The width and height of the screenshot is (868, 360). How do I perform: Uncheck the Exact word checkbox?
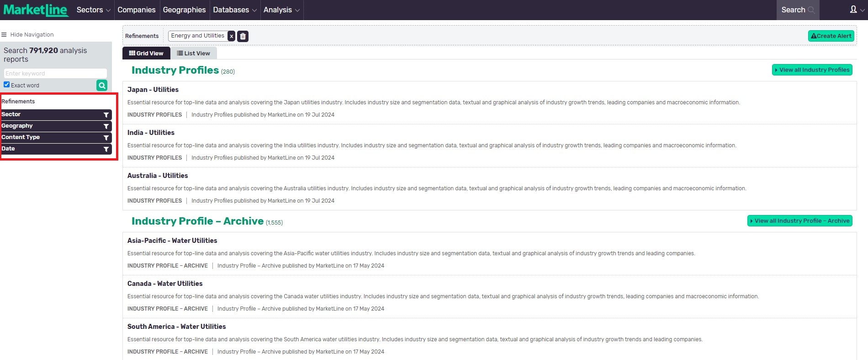[6, 85]
